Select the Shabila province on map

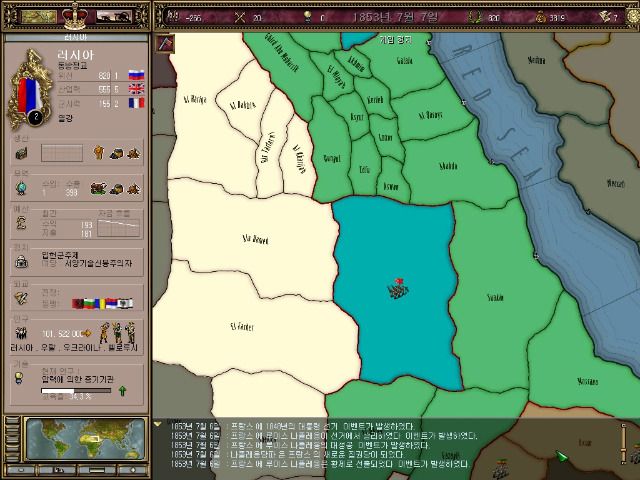tap(448, 166)
